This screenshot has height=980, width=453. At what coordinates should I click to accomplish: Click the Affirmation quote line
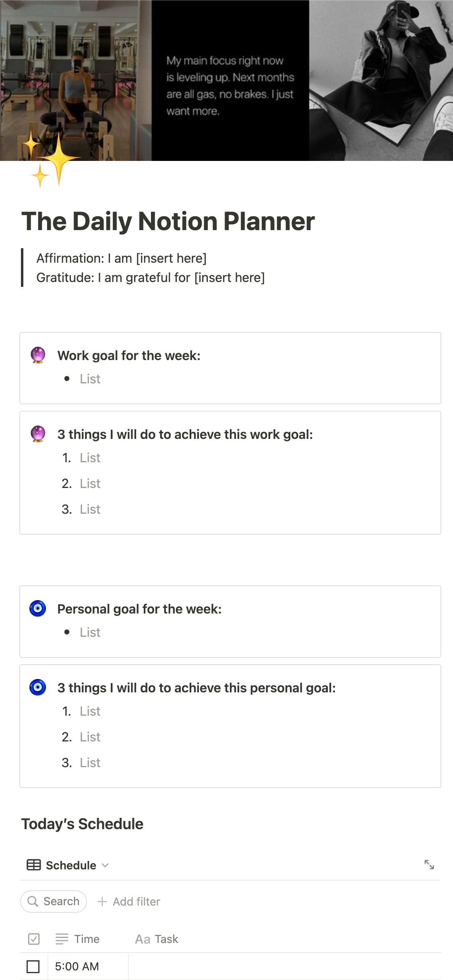point(121,258)
